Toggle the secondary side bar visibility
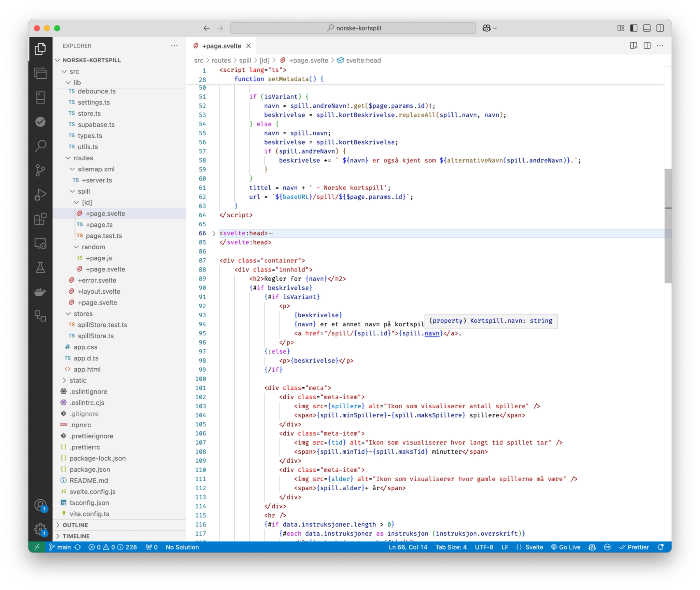The height and width of the screenshot is (590, 700). pos(660,28)
